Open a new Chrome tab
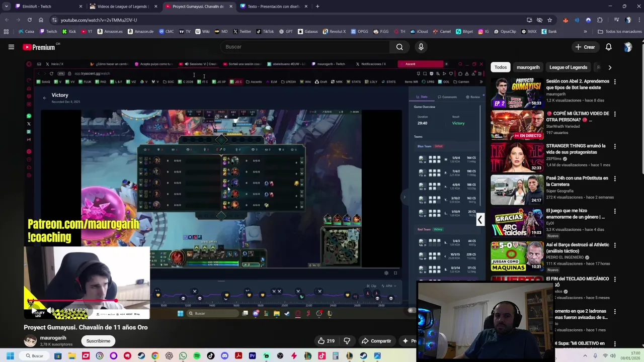 (x=317, y=7)
